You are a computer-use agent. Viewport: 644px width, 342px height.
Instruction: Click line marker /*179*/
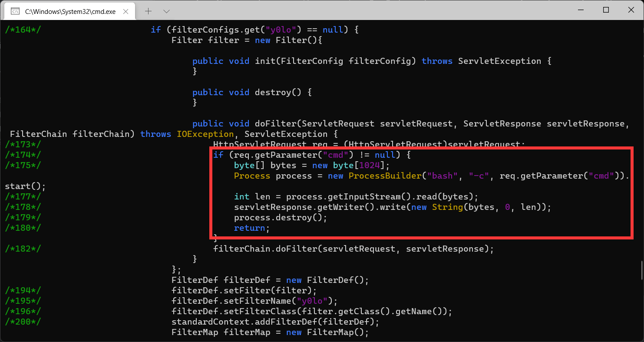(x=23, y=218)
